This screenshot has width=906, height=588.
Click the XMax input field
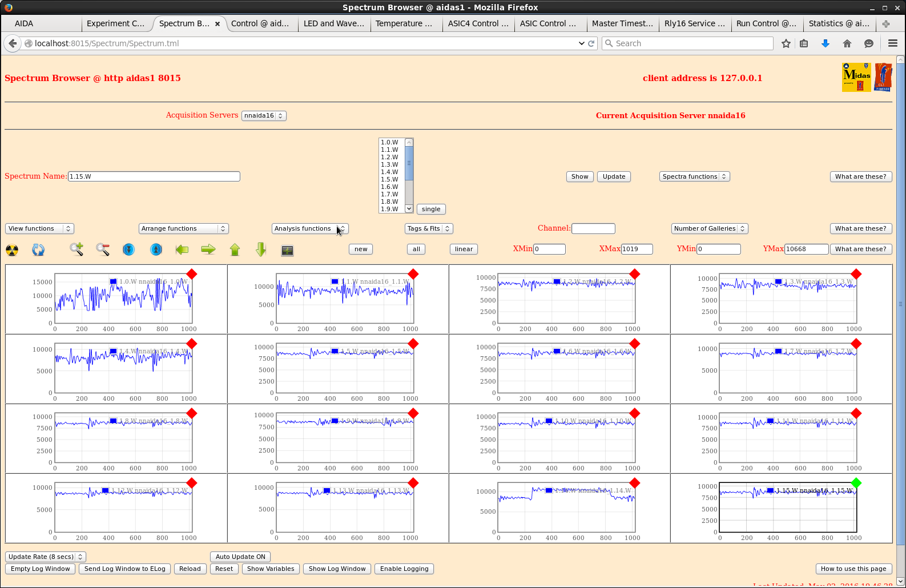pos(637,249)
